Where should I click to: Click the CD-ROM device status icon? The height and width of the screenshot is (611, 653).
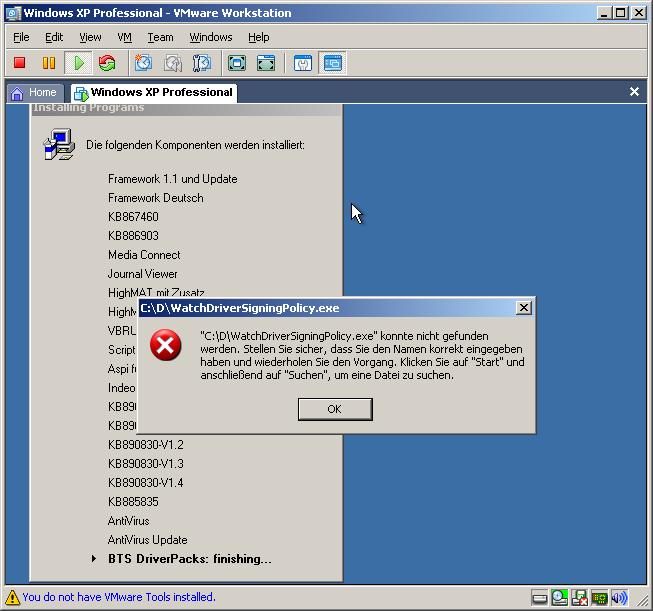[559, 598]
